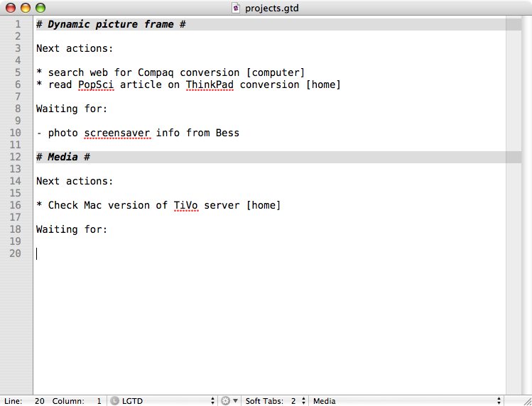The image size is (532, 406).
Task: Click the projects.gtd document icon in title bar
Action: tap(236, 8)
